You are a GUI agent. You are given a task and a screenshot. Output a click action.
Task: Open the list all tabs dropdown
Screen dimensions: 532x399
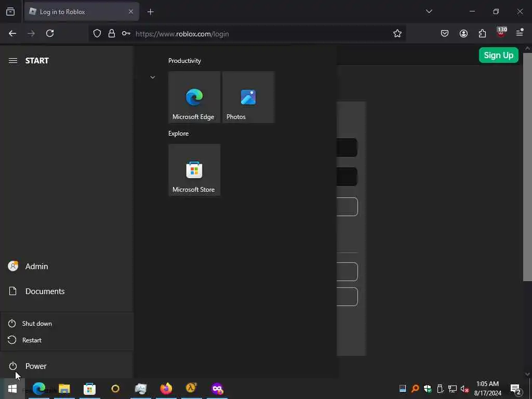pos(429,11)
